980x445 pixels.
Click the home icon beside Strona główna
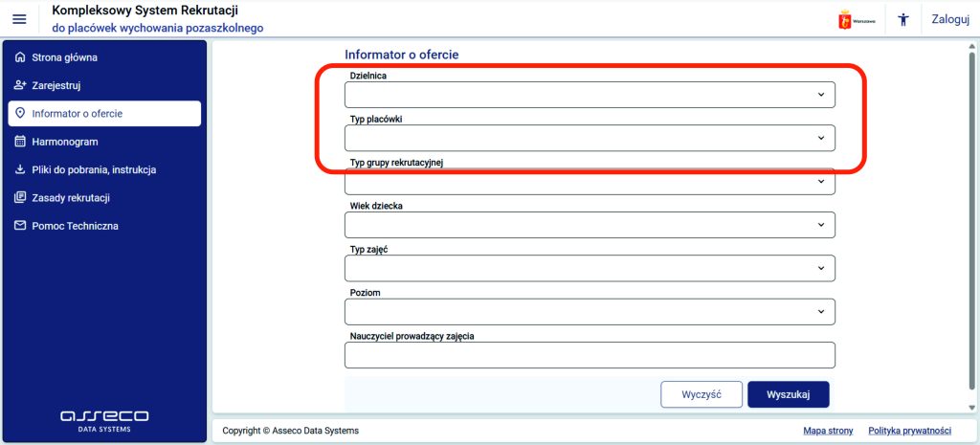[x=19, y=57]
